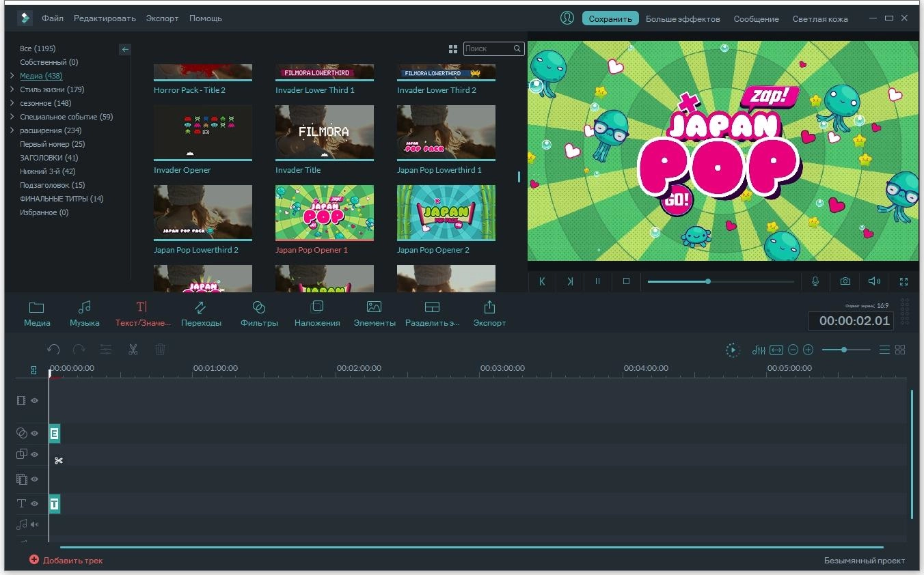Expand Специальное событие (59) category
The image size is (924, 575).
point(12,117)
